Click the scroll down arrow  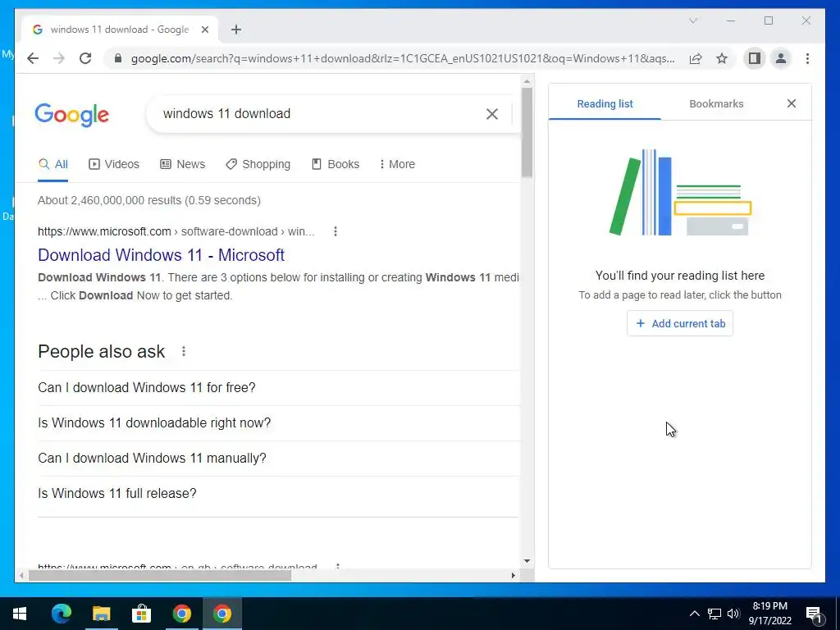tap(527, 561)
